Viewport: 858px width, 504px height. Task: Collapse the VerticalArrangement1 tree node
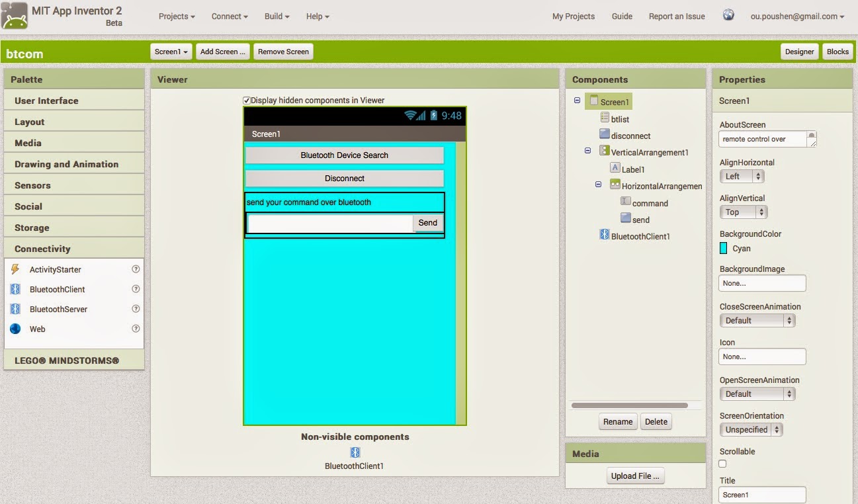point(587,151)
